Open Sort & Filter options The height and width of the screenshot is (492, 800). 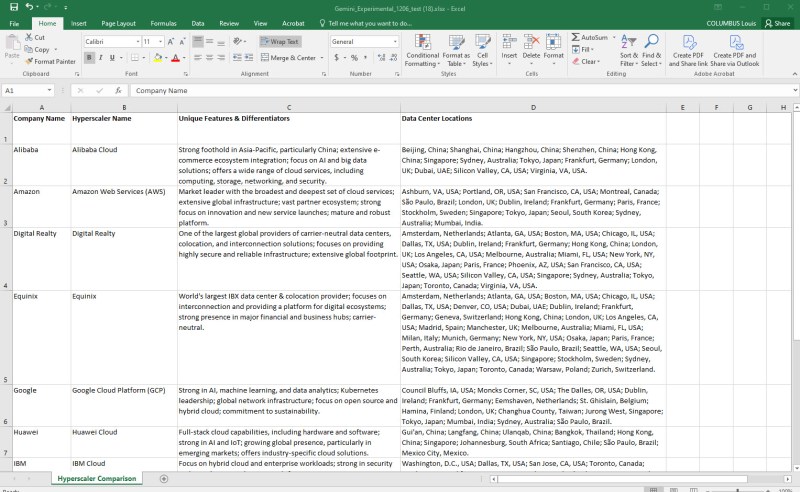point(629,51)
